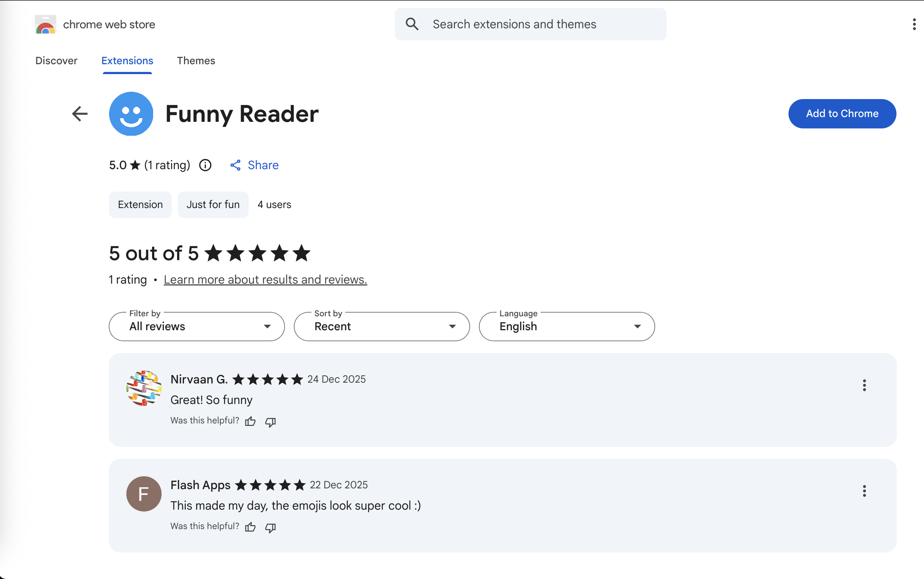The height and width of the screenshot is (579, 924).
Task: Mark Nirvaan's review as helpful with thumbs up
Action: pyautogui.click(x=250, y=421)
